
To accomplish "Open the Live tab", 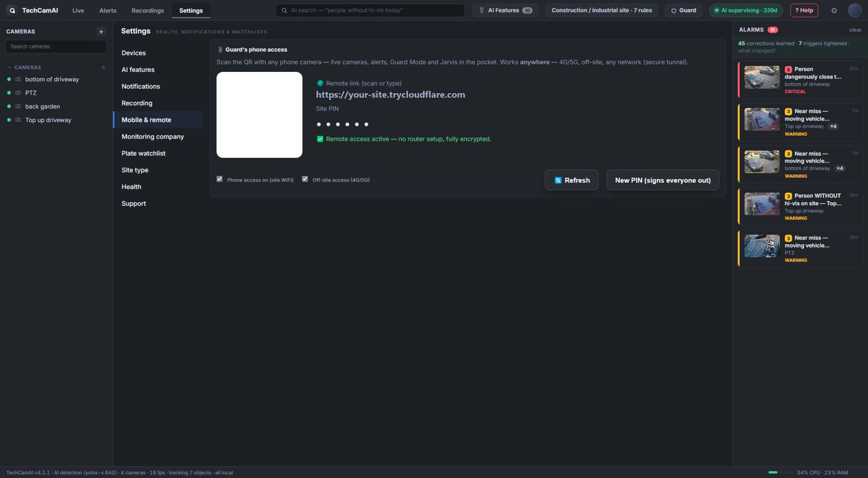I will [78, 11].
